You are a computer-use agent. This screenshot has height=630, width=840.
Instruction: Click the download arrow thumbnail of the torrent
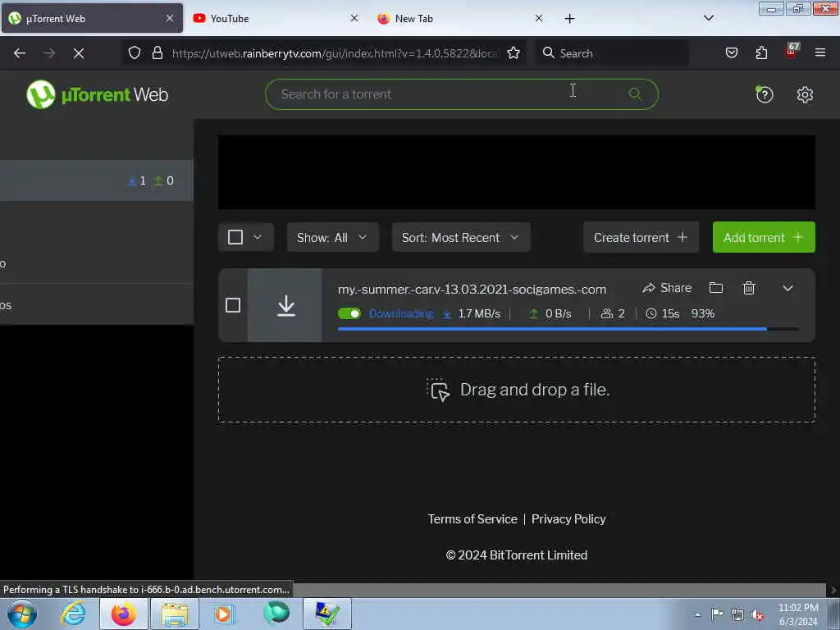(285, 305)
